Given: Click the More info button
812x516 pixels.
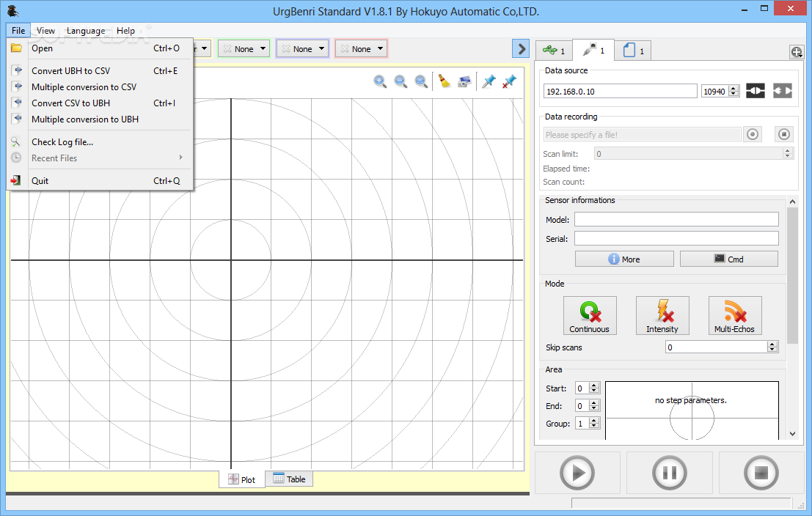Looking at the screenshot, I should pos(624,259).
